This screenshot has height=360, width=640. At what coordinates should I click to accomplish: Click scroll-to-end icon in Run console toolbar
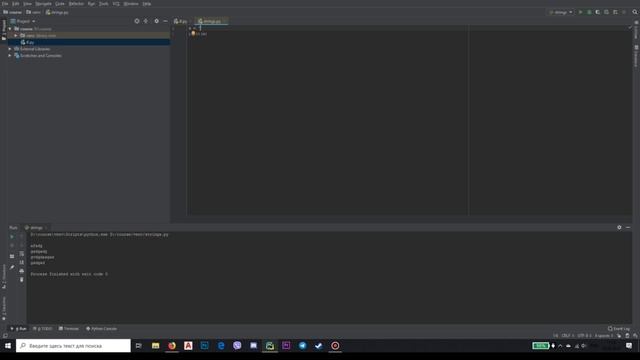tap(22, 262)
